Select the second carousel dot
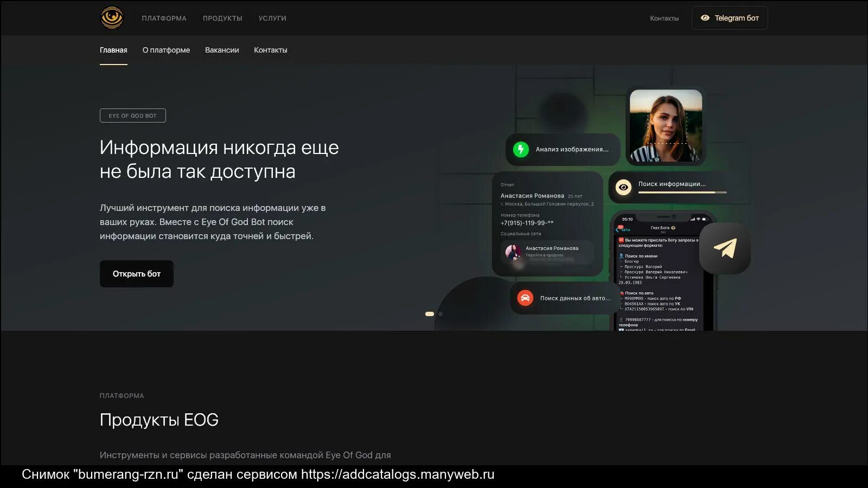The height and width of the screenshot is (488, 868). click(441, 314)
